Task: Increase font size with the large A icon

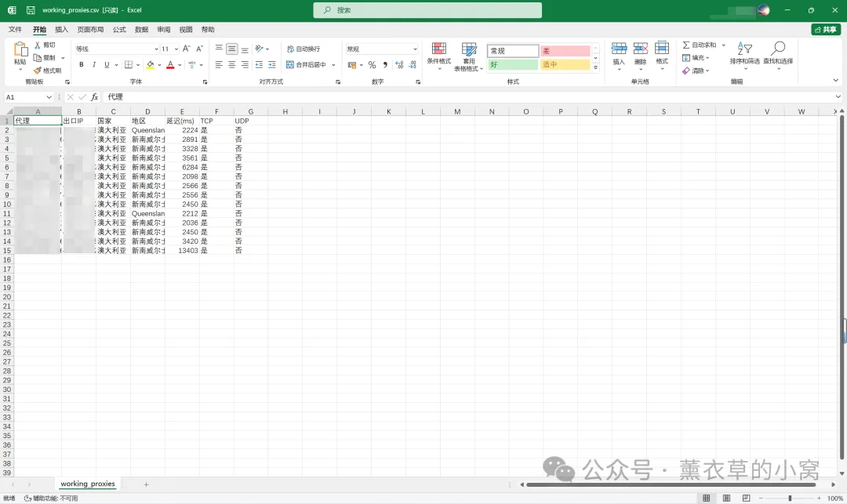Action: [x=187, y=49]
